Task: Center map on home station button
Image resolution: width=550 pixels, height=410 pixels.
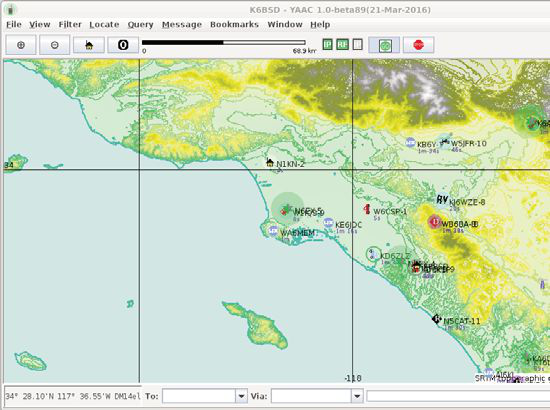Action: pos(89,45)
